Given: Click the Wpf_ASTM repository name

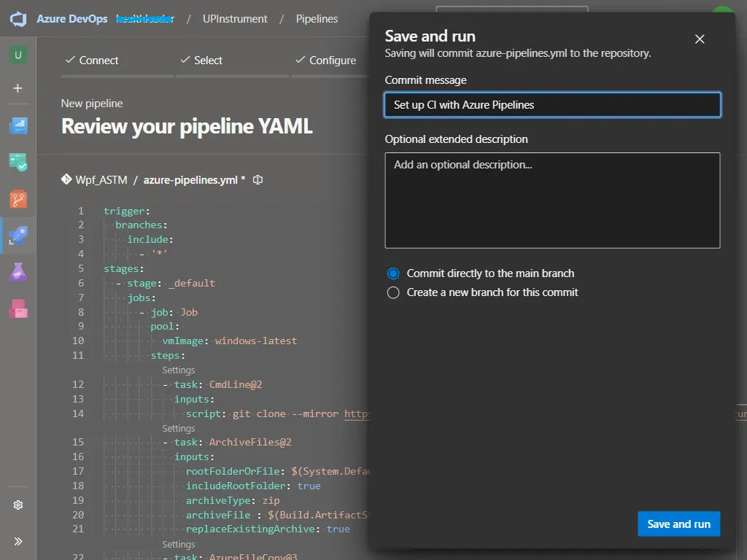Looking at the screenshot, I should [x=101, y=180].
